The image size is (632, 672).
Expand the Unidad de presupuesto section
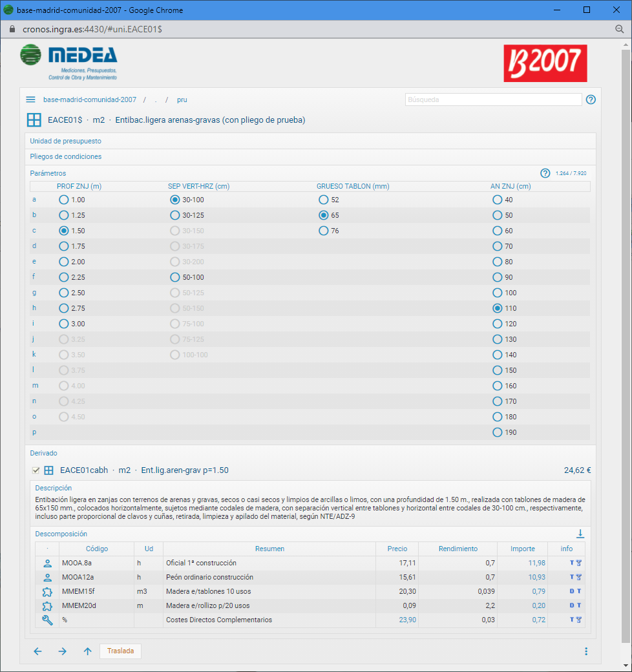point(65,141)
